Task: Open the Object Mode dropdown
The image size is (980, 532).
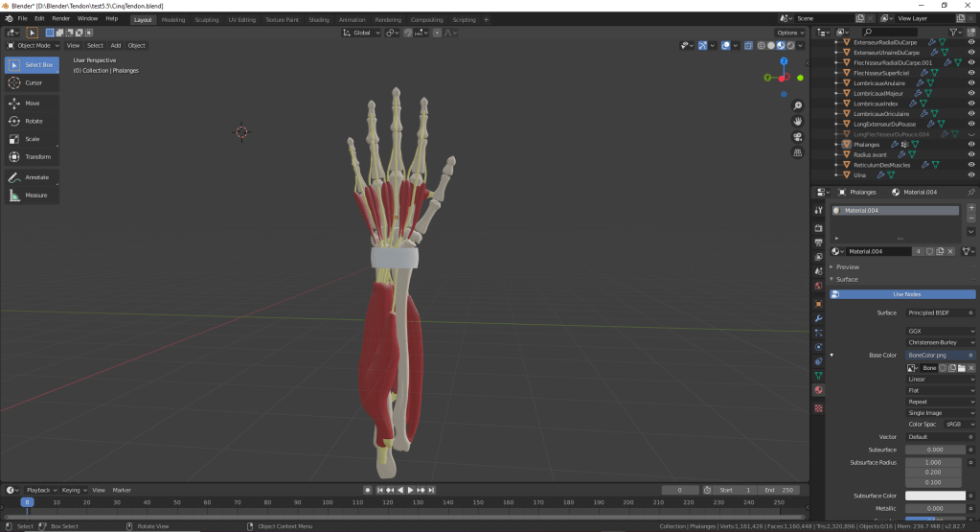Action: pyautogui.click(x=34, y=45)
